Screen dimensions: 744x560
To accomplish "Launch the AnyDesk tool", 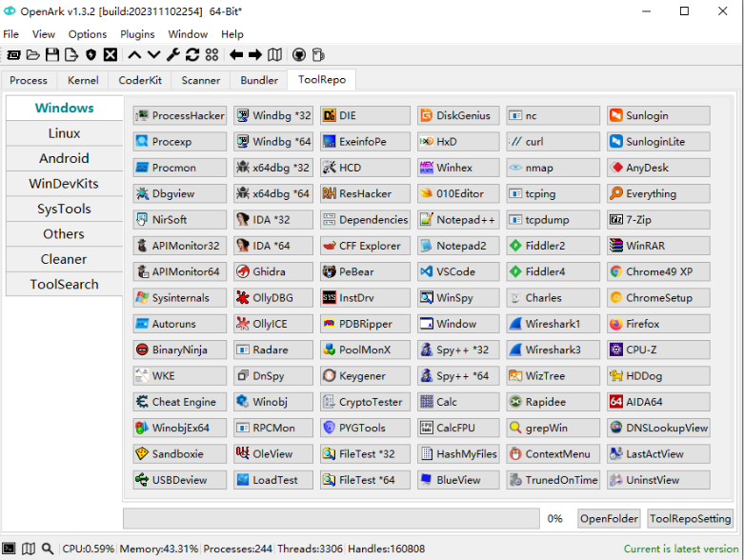I will point(658,168).
